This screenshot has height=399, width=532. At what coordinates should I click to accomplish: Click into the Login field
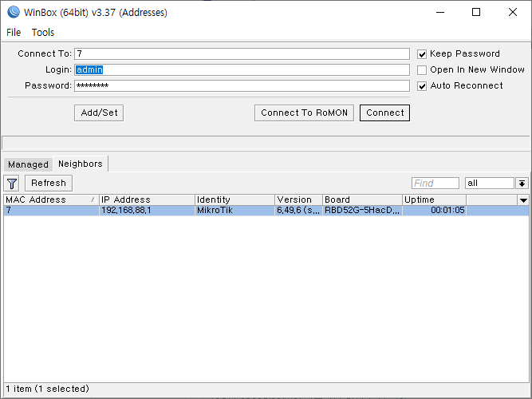pos(242,69)
